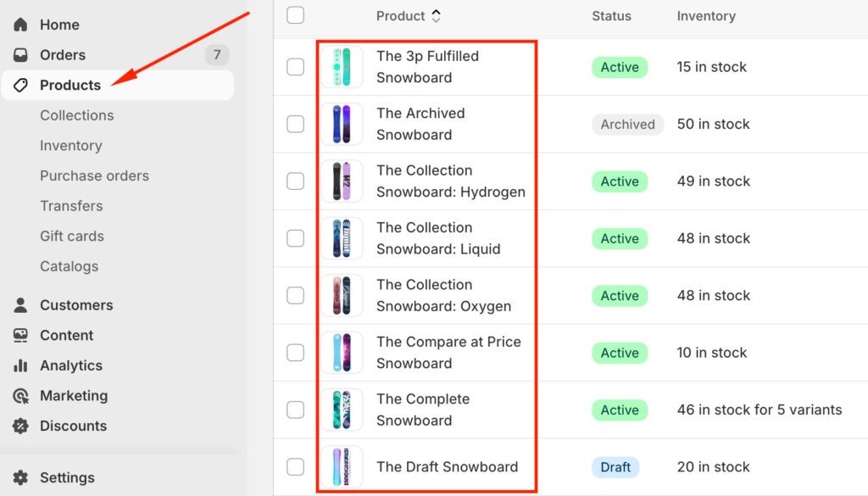Click the orders count badge showing 7

(217, 55)
